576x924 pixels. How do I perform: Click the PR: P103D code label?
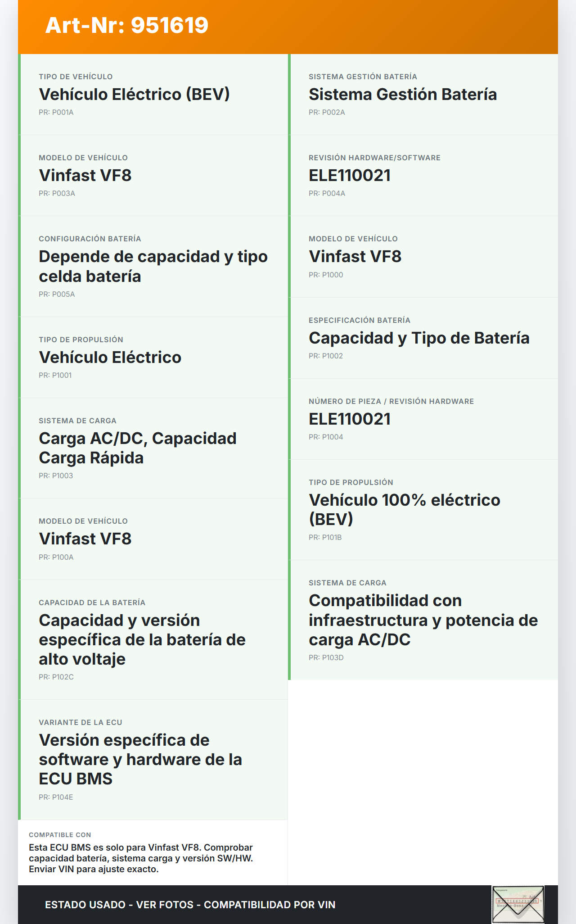(x=326, y=657)
